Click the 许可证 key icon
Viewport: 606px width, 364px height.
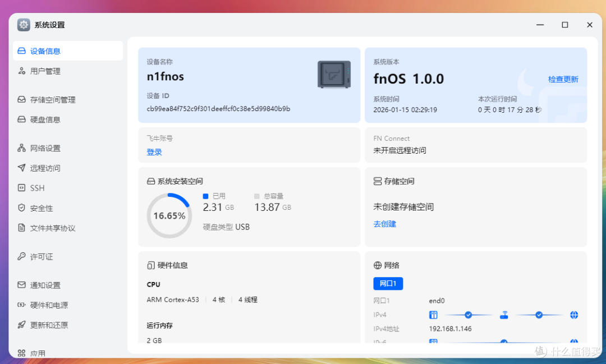coord(22,256)
